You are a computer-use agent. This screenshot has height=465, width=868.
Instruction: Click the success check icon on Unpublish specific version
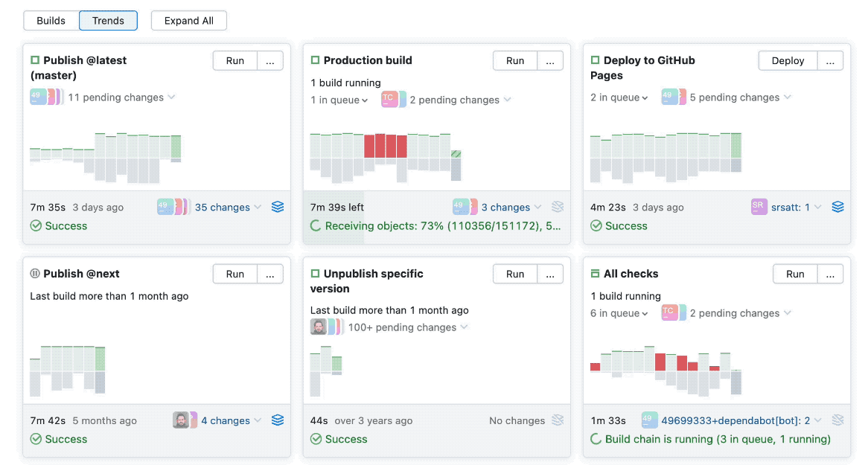click(316, 439)
